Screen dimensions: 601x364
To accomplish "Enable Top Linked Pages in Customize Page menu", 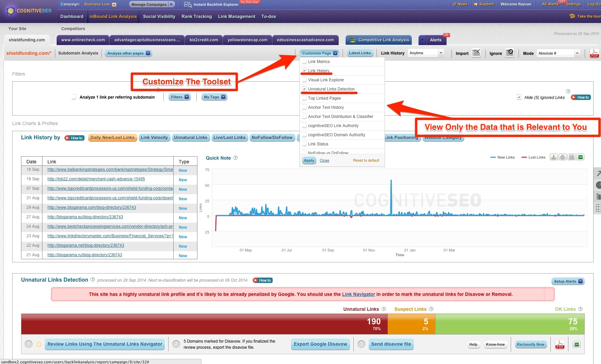I will pos(304,98).
